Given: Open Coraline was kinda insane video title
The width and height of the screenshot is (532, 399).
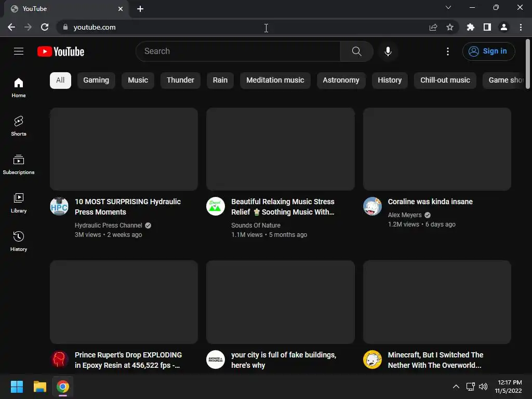Looking at the screenshot, I should point(430,202).
